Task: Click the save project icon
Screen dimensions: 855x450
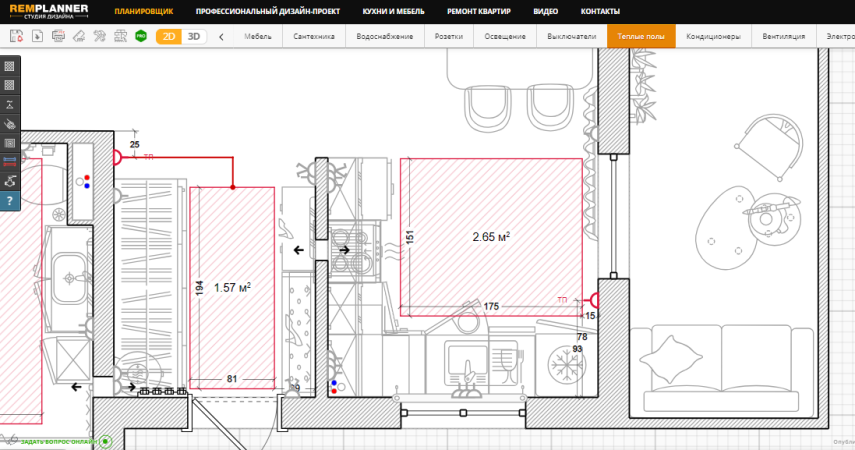Action: [x=17, y=36]
